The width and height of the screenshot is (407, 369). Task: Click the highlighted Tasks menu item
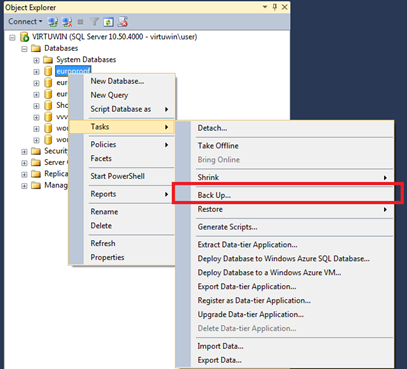[x=122, y=127]
